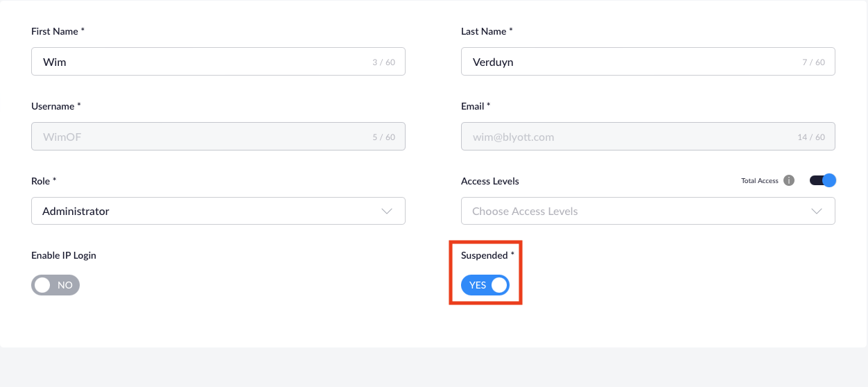Click the Role field label

pos(42,181)
